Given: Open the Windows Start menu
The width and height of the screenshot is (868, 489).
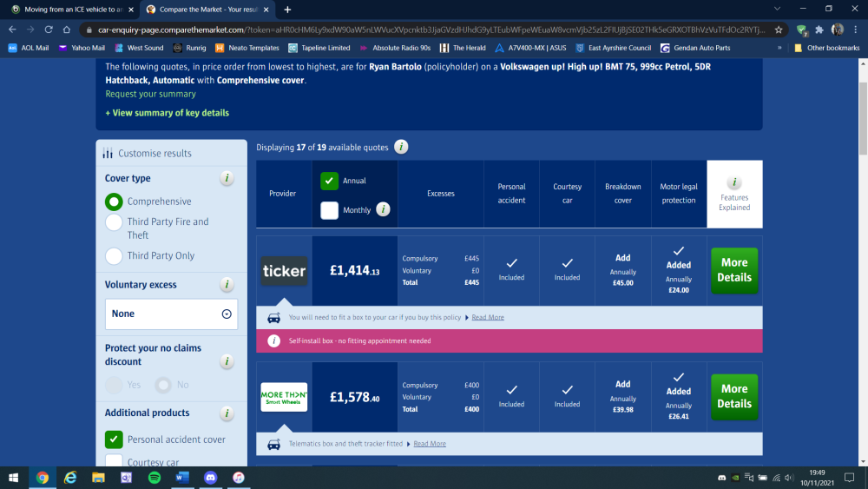Looking at the screenshot, I should coord(13,478).
